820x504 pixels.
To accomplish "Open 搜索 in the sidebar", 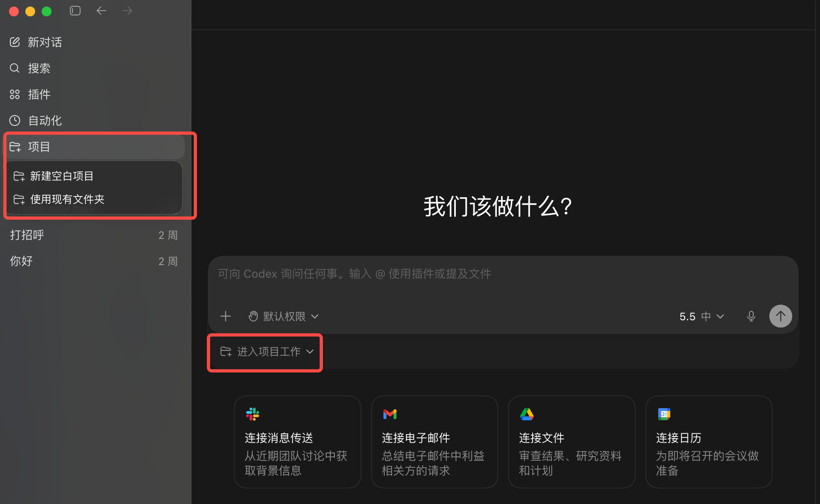I will (x=94, y=68).
